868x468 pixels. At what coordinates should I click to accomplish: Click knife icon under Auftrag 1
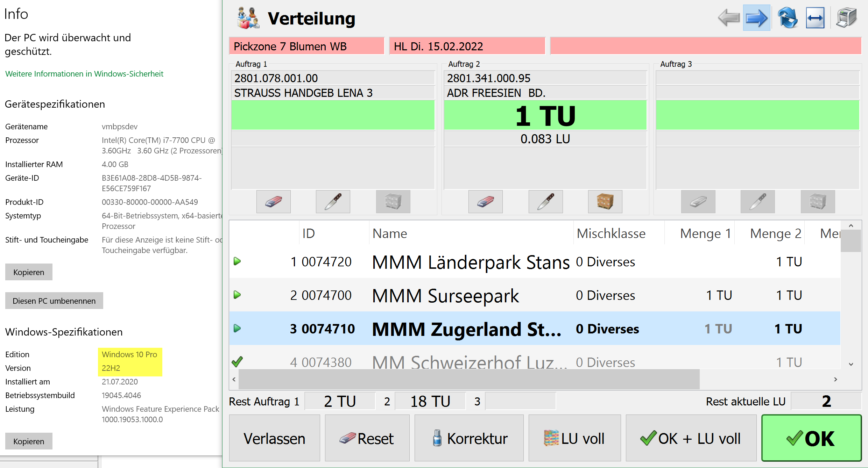(x=333, y=202)
